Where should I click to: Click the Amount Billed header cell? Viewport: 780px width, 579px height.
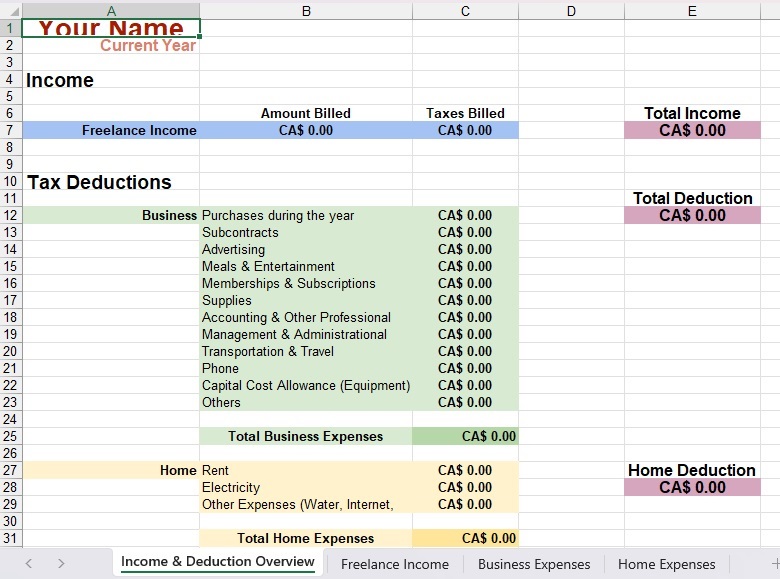coord(306,113)
